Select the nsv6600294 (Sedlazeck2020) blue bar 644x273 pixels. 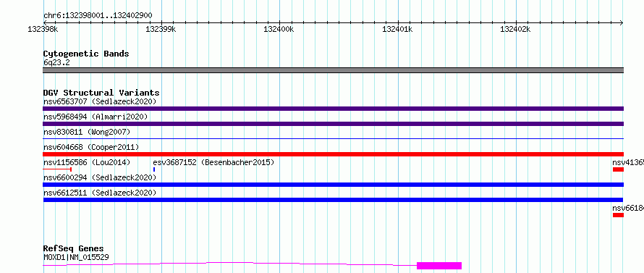(333, 185)
